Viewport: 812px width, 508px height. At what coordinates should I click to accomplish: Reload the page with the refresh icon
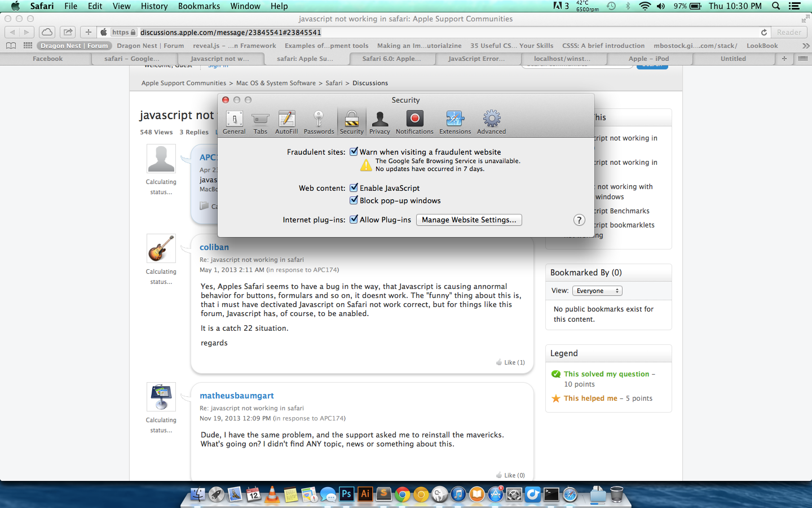coord(764,32)
